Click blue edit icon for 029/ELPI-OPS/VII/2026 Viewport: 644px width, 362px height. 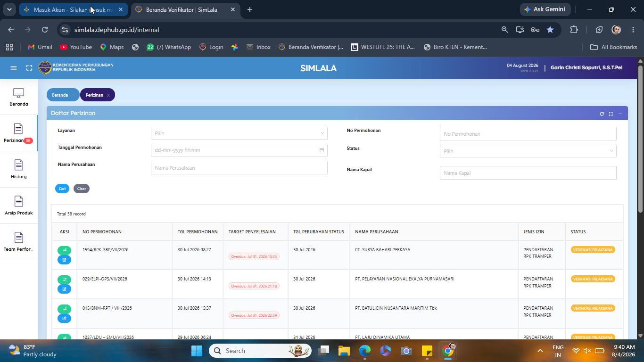(64, 289)
